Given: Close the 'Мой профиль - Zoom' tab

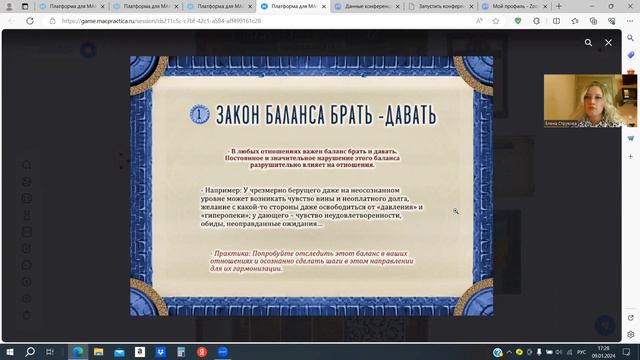Looking at the screenshot, I should click(x=545, y=7).
